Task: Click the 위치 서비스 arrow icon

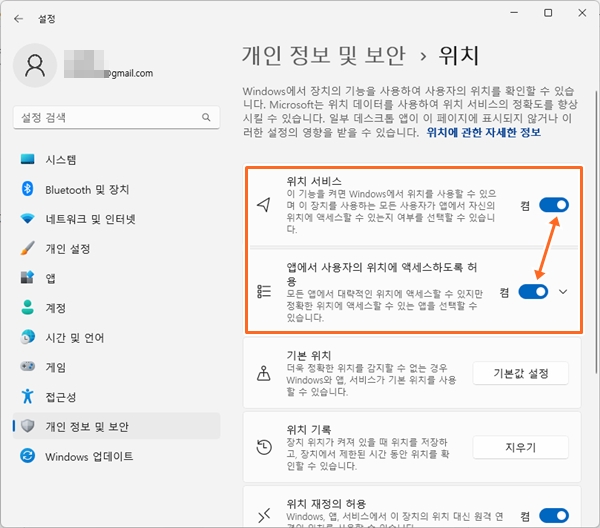Action: coord(264,205)
